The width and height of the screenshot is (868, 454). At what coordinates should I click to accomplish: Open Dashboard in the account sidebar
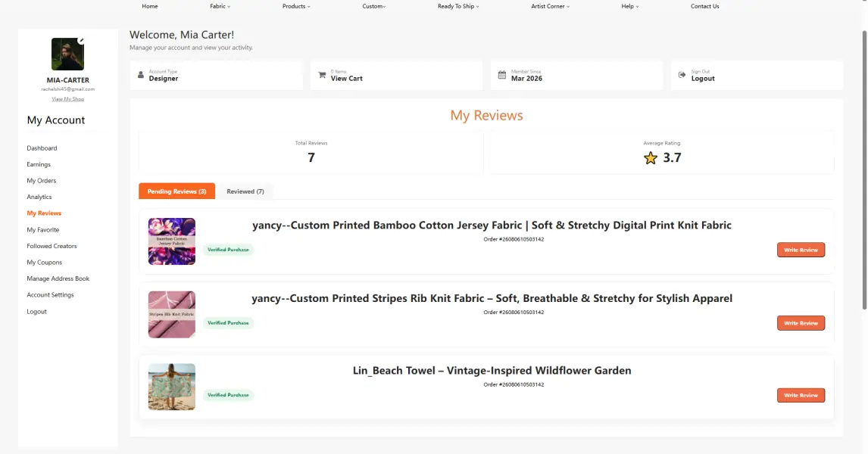pyautogui.click(x=42, y=148)
